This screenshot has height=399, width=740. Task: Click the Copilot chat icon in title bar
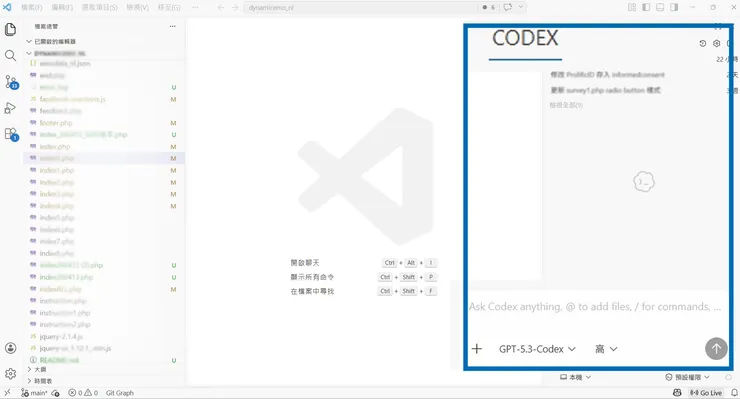(x=508, y=7)
